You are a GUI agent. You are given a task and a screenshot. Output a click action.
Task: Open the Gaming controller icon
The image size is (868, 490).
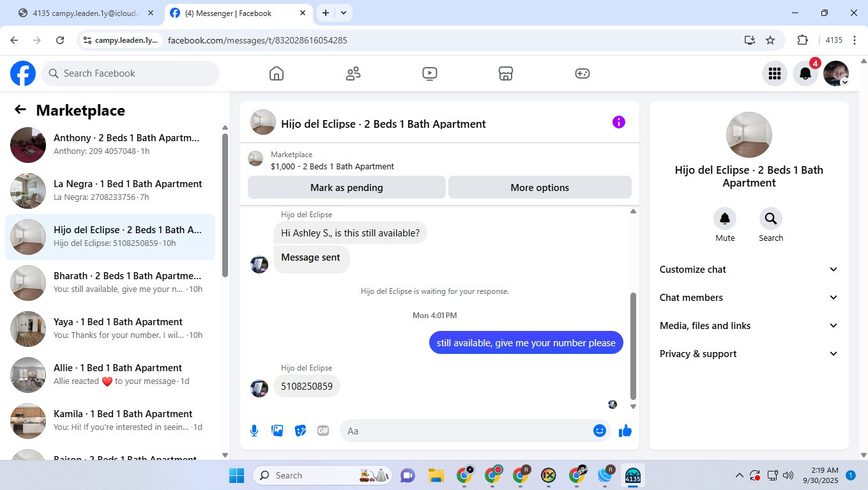[582, 73]
